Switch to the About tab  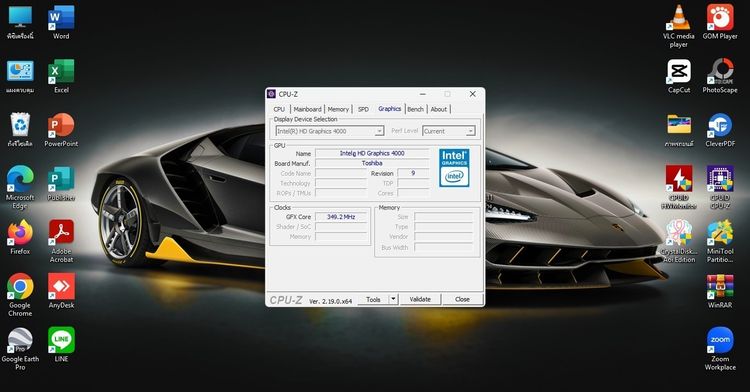(x=439, y=109)
